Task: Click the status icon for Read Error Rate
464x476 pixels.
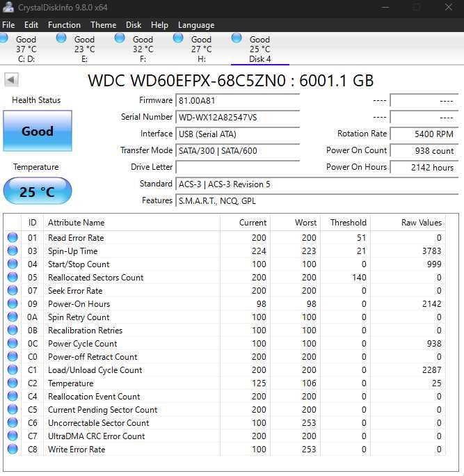Action: (x=13, y=237)
